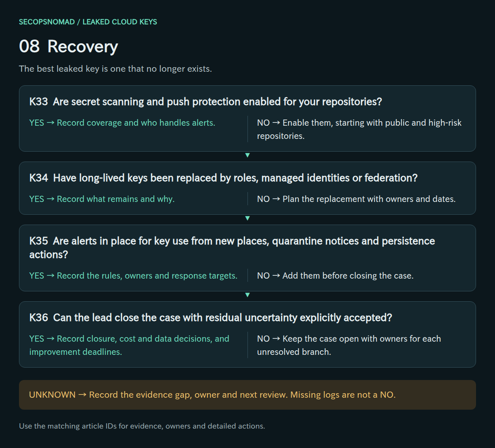Select the "08 Recovery" heading
The height and width of the screenshot is (448, 495).
tap(68, 47)
